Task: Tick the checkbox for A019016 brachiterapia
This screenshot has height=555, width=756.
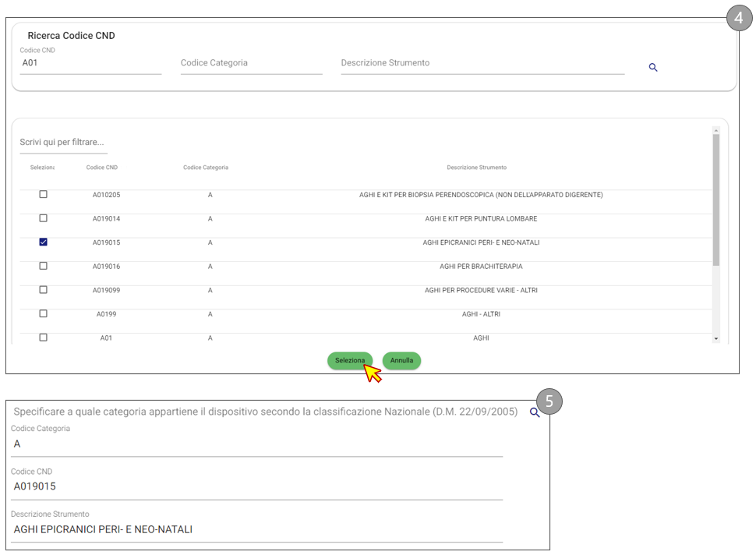Action: [43, 266]
